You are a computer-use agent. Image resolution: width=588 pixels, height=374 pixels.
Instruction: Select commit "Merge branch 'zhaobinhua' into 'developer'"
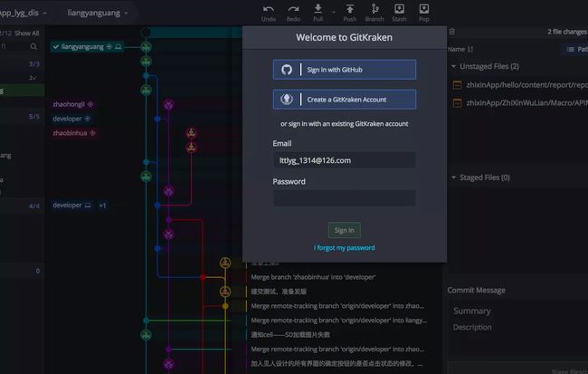313,277
